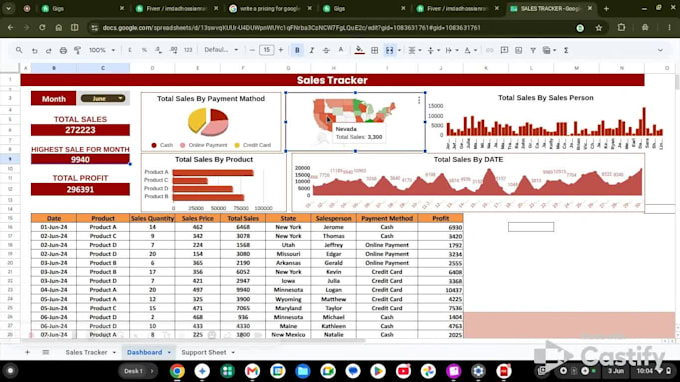Open the ChromeOS launcher
This screenshot has height=382, width=680.
tap(10, 371)
